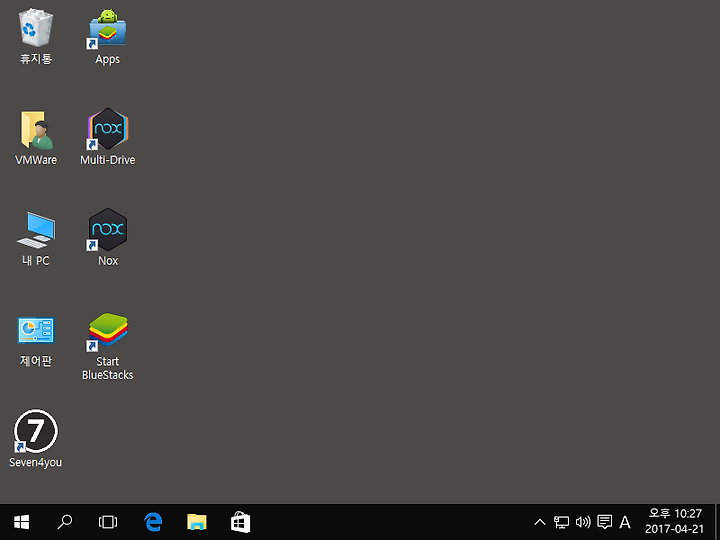Open the volume speaker tray icon
Screen dimensions: 720x540
coord(583,522)
